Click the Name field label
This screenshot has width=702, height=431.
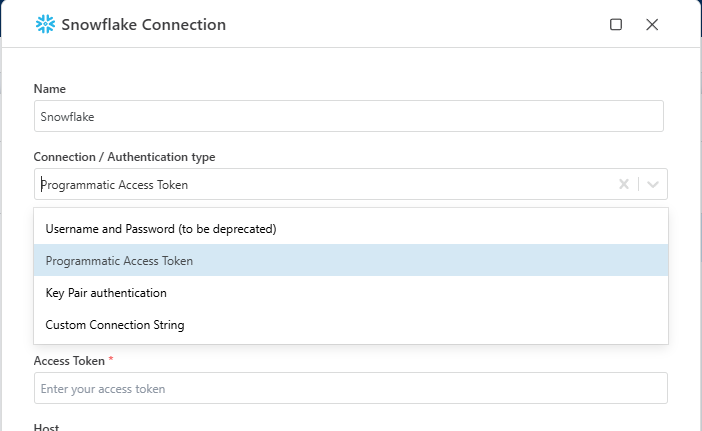(x=50, y=89)
